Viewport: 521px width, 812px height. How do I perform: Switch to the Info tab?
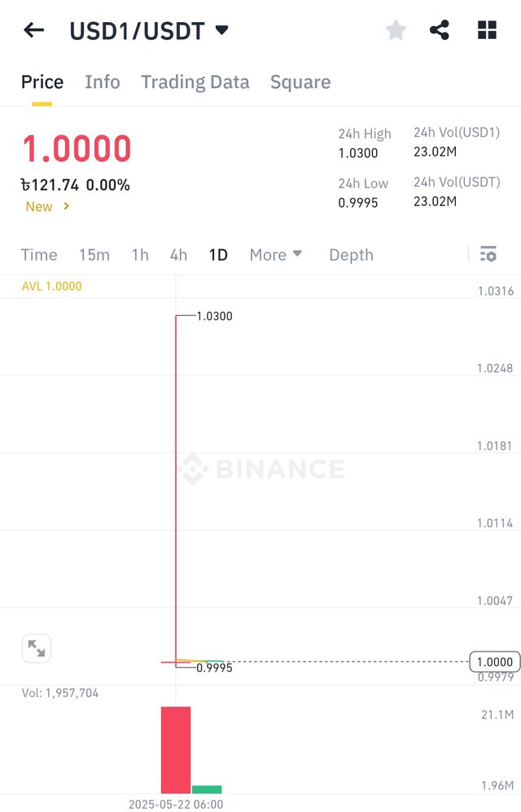[103, 81]
